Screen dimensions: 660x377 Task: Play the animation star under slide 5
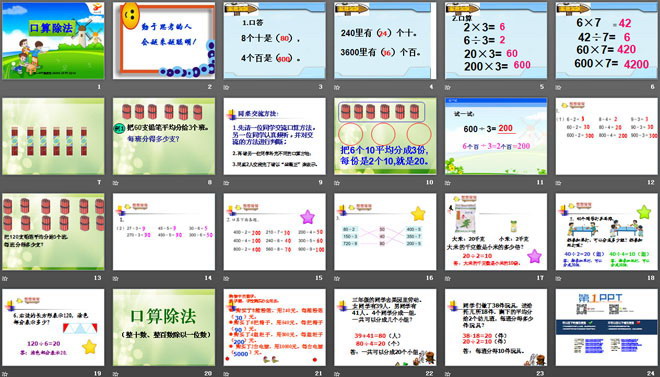tap(447, 88)
